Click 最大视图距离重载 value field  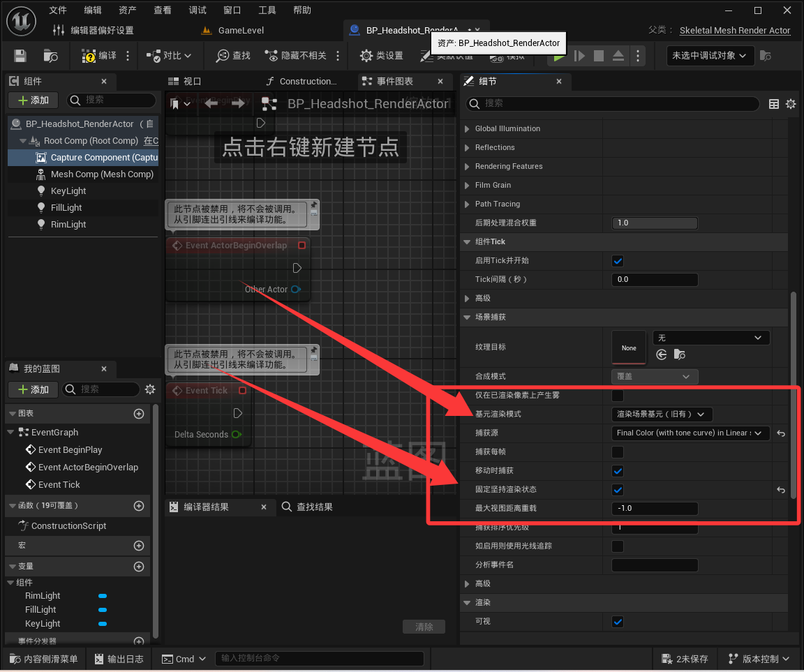[x=655, y=509]
